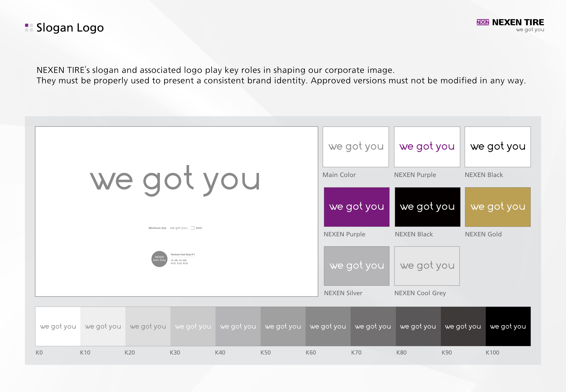Click the 'K50' label under the greyscale strip
The width and height of the screenshot is (566, 392).
[266, 352]
